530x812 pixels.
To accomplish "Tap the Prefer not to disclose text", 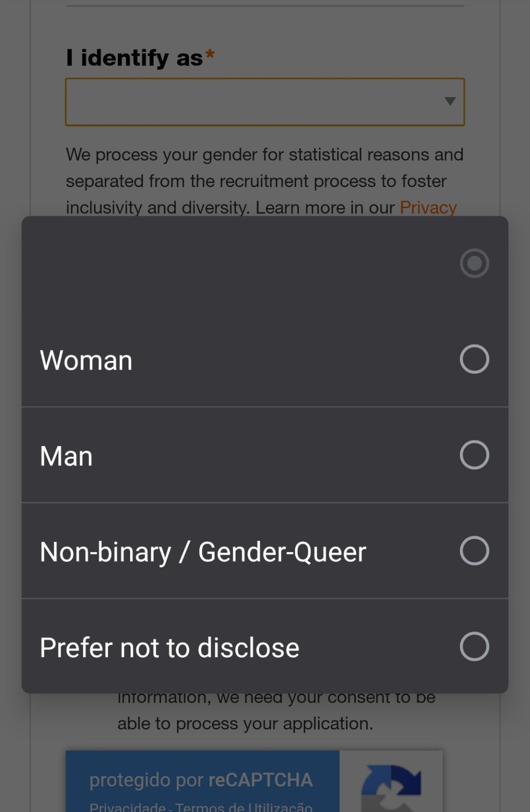I will pos(170,647).
